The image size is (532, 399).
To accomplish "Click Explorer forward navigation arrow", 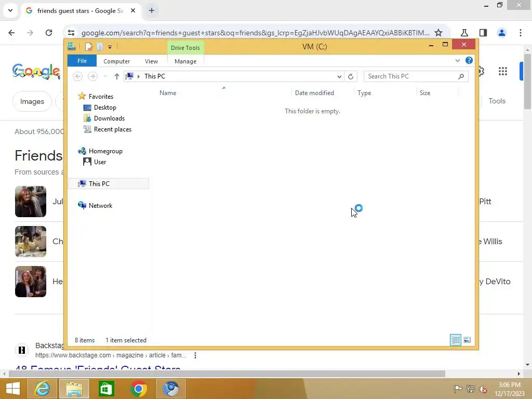I will [x=92, y=76].
